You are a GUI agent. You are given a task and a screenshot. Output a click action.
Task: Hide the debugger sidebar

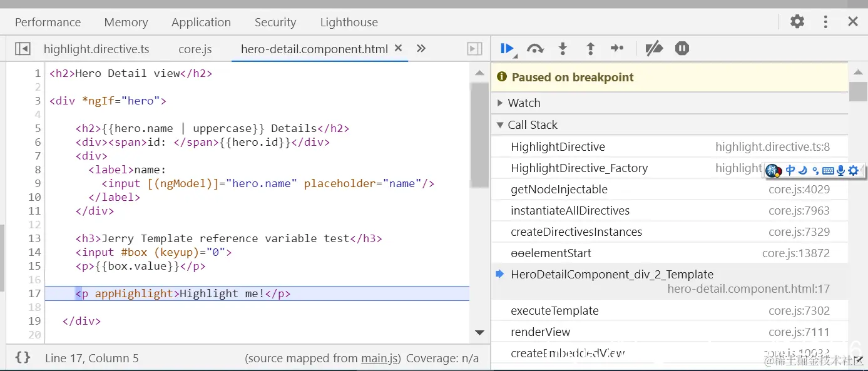click(475, 49)
